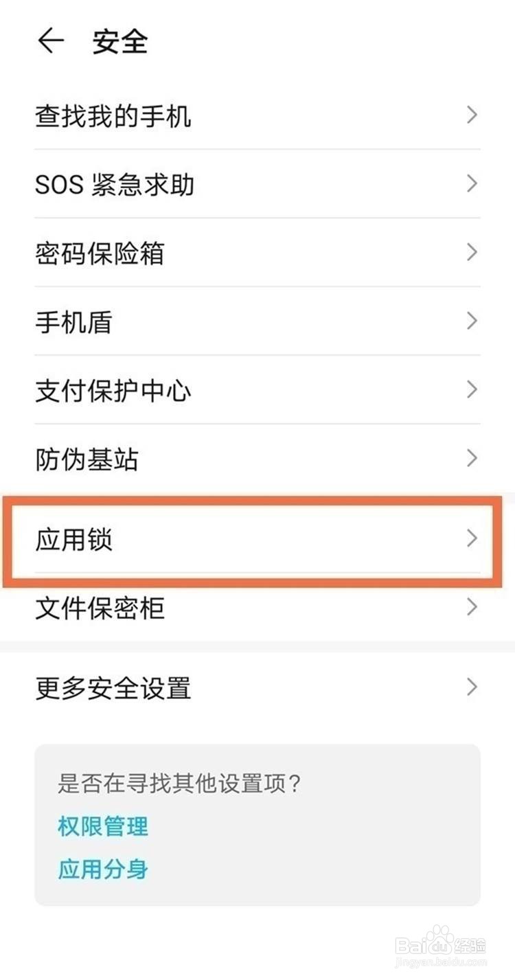Tap arrow next to 支付保护中心
515x980 pixels.
click(x=472, y=389)
